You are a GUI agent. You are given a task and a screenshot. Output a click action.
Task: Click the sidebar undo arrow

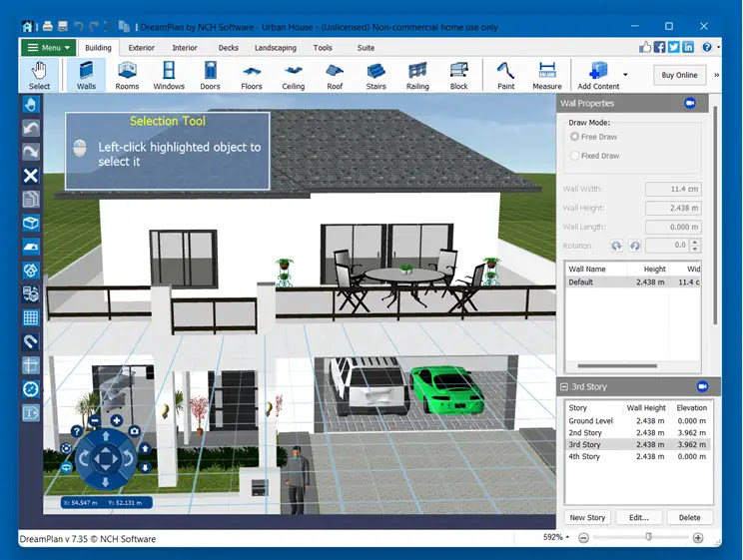[x=31, y=128]
